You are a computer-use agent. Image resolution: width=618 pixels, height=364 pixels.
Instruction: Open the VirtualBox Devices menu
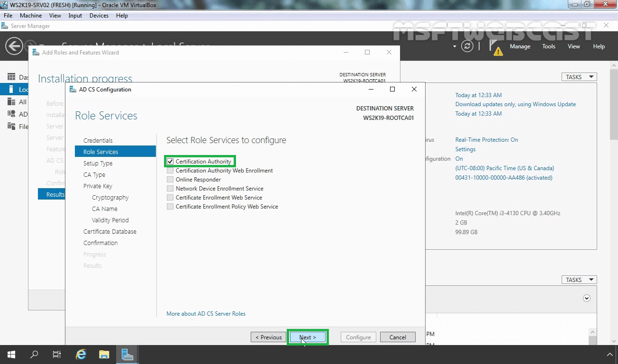click(99, 16)
